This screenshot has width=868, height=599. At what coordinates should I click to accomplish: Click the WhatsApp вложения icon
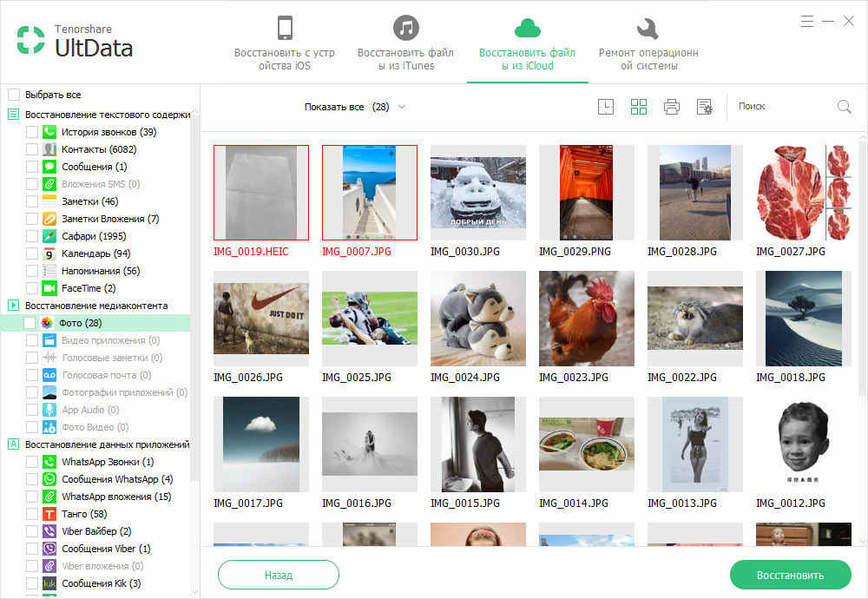[49, 497]
